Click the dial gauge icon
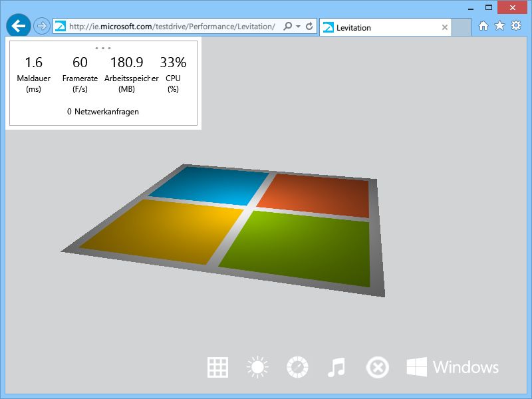The height and width of the screenshot is (399, 532). tap(297, 367)
